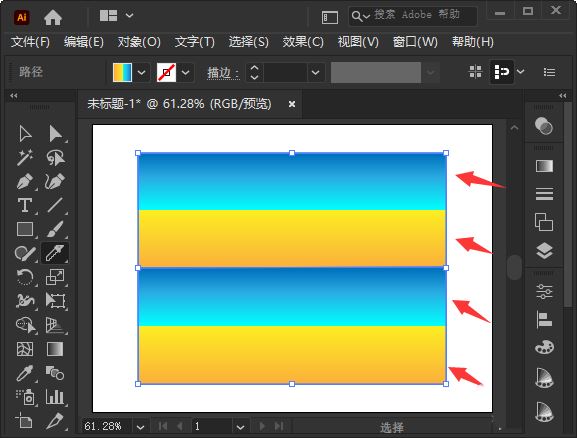577x438 pixels.
Task: Open the stroke weight dropdown
Action: coord(315,73)
